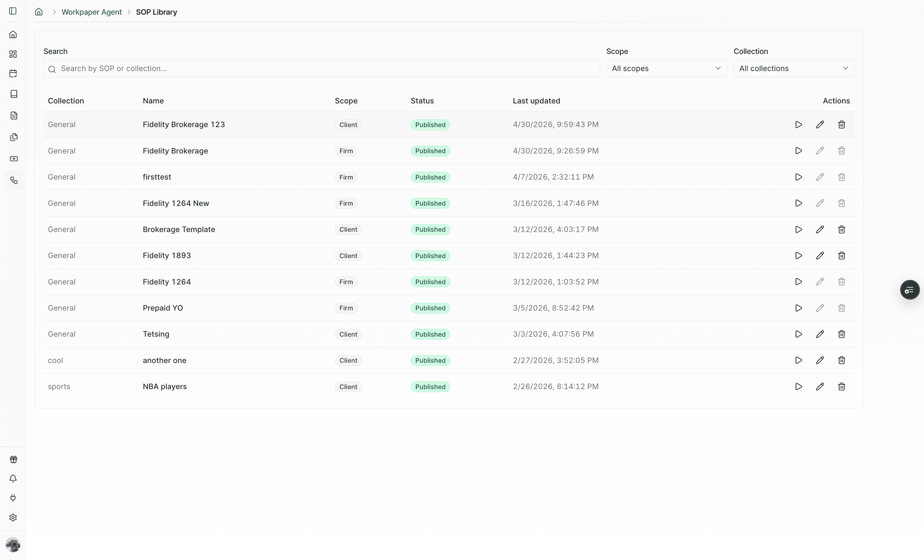
Task: Run the Fidelity 1893 SOP
Action: [x=798, y=255]
